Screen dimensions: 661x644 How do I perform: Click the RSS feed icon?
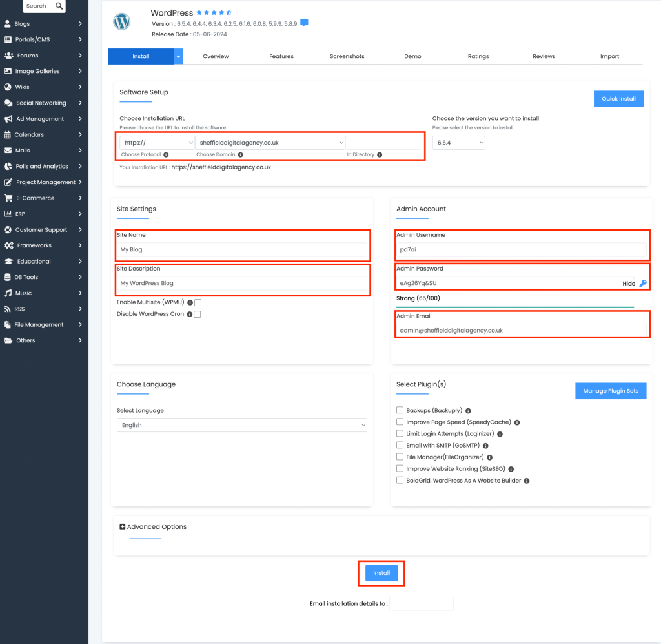7,309
